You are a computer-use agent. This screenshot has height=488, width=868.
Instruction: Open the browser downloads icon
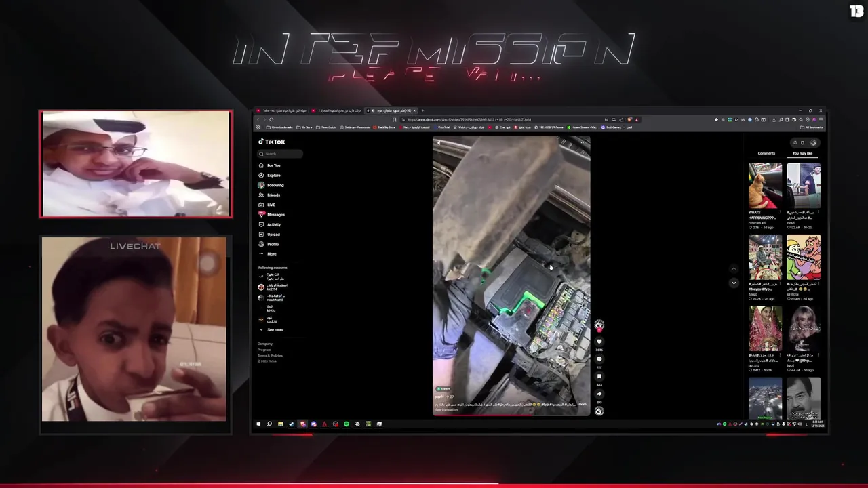774,119
